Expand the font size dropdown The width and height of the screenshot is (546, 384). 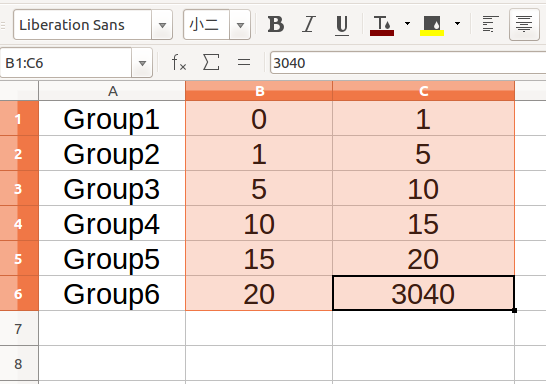pos(240,25)
